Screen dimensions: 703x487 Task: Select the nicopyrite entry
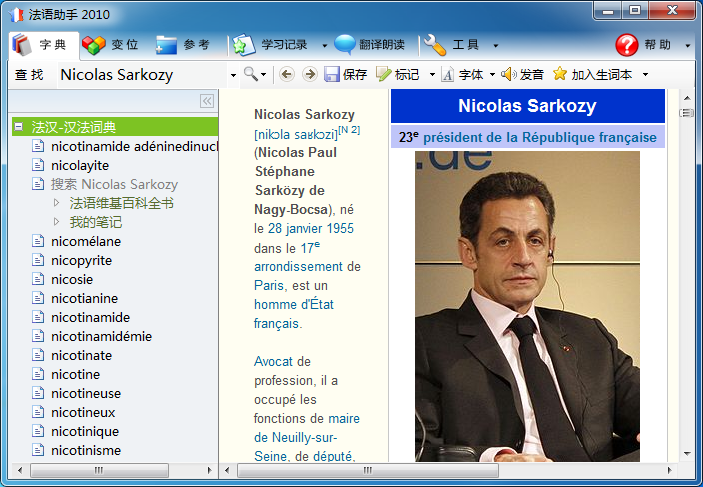[x=81, y=261]
